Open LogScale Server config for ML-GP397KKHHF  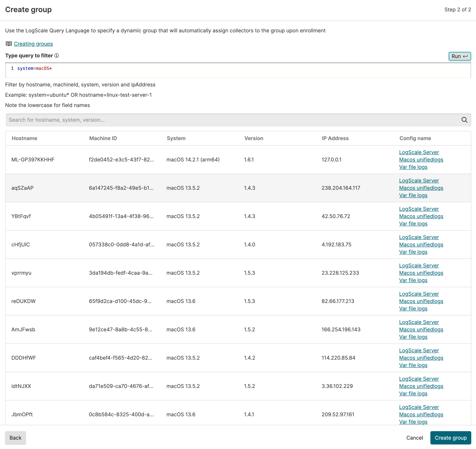coord(419,152)
